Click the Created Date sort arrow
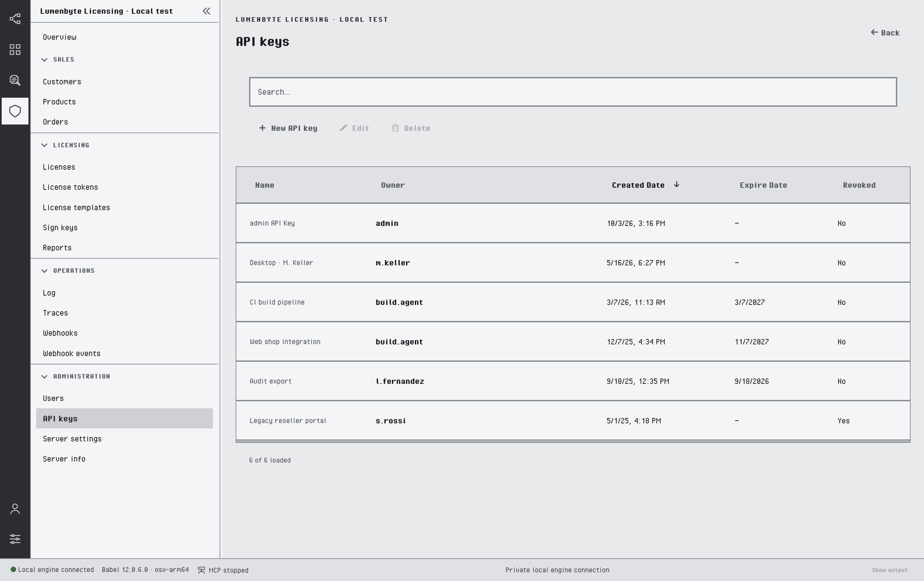 coord(677,184)
